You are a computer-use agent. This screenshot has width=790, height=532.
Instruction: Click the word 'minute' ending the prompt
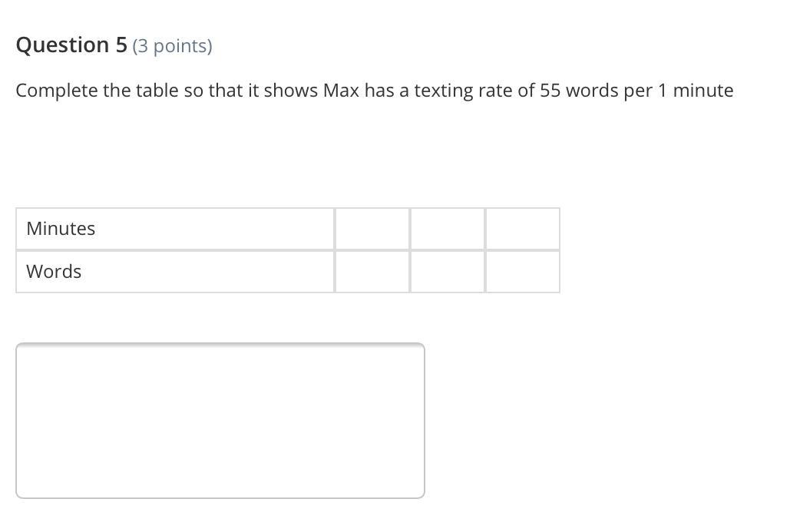point(703,91)
